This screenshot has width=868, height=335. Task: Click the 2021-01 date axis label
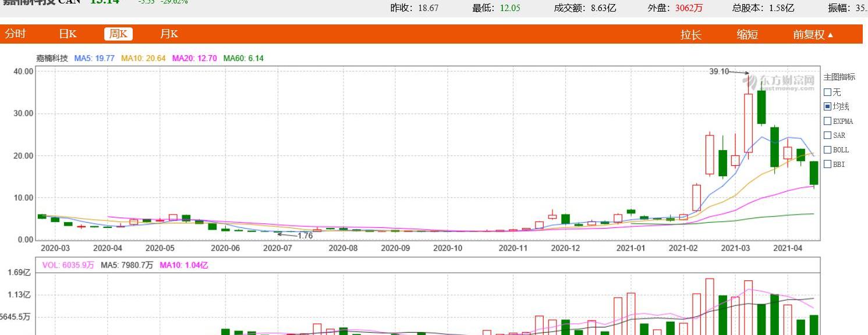(x=631, y=248)
